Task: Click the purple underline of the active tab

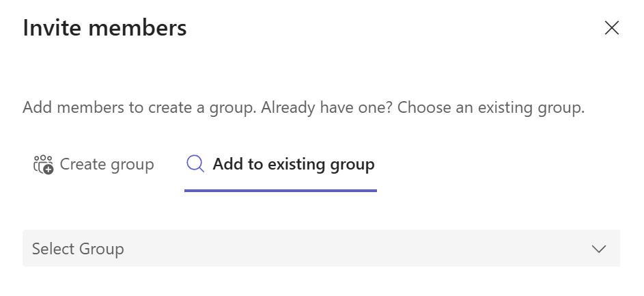Action: point(281,191)
